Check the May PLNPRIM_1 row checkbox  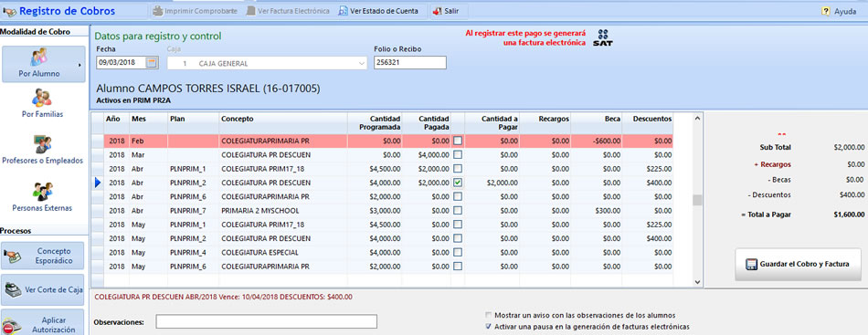click(x=458, y=225)
